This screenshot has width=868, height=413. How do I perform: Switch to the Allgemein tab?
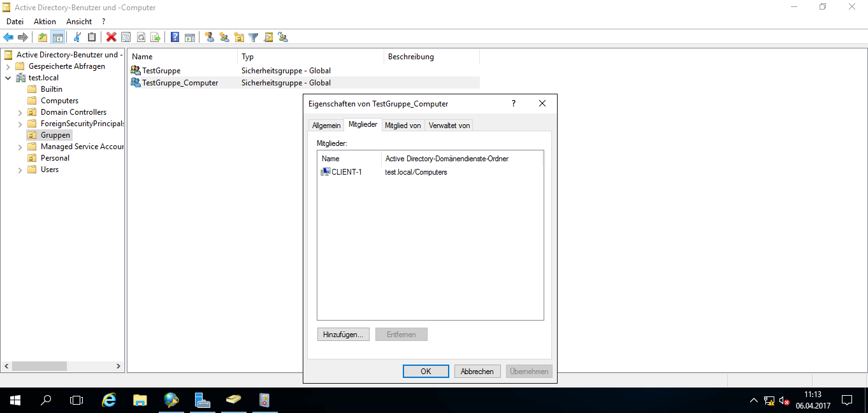tap(326, 126)
